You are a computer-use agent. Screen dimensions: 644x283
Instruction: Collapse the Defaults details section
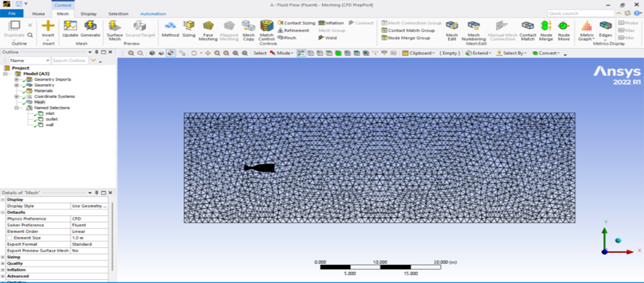pyautogui.click(x=3, y=212)
